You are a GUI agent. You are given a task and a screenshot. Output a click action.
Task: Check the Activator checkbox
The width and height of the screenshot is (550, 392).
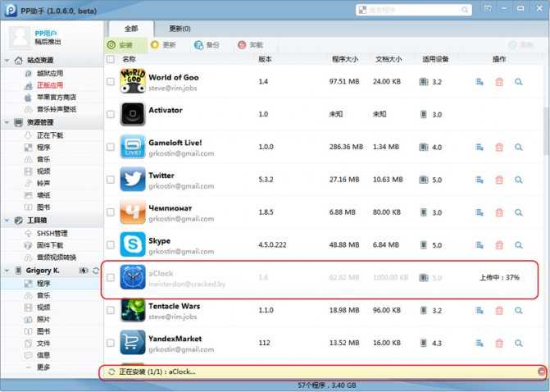click(111, 114)
